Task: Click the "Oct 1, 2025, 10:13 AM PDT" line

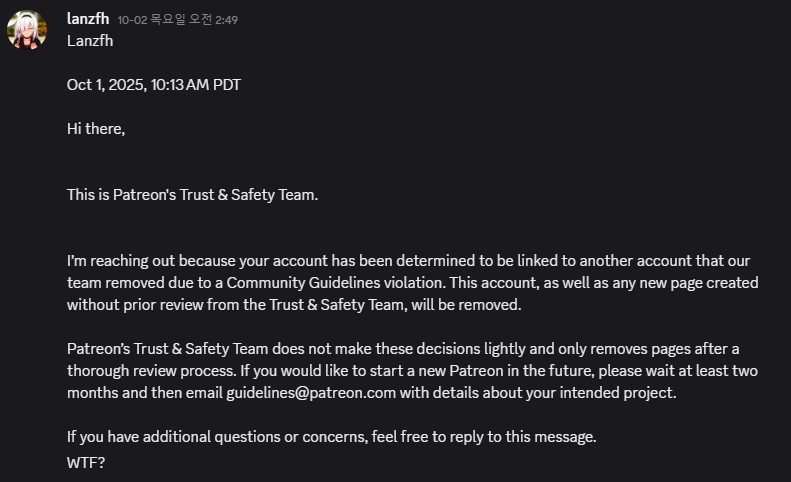Action: [x=153, y=85]
